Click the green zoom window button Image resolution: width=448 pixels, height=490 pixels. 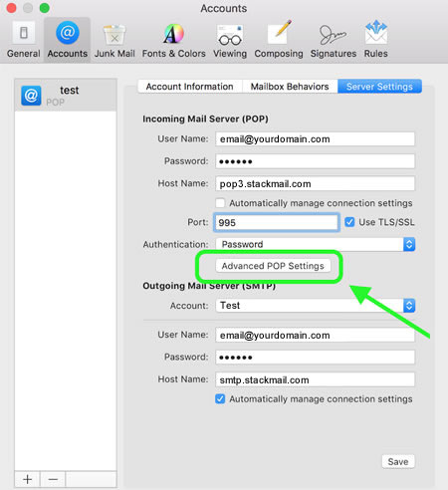click(45, 8)
